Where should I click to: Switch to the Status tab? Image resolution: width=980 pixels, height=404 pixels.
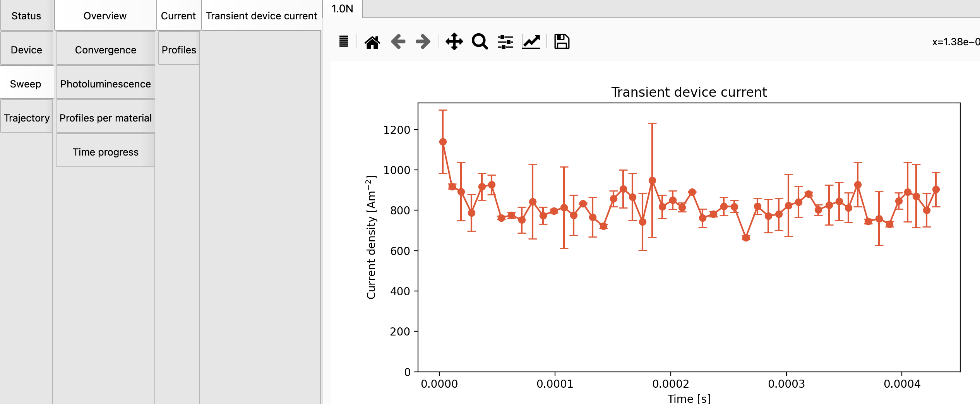(26, 16)
